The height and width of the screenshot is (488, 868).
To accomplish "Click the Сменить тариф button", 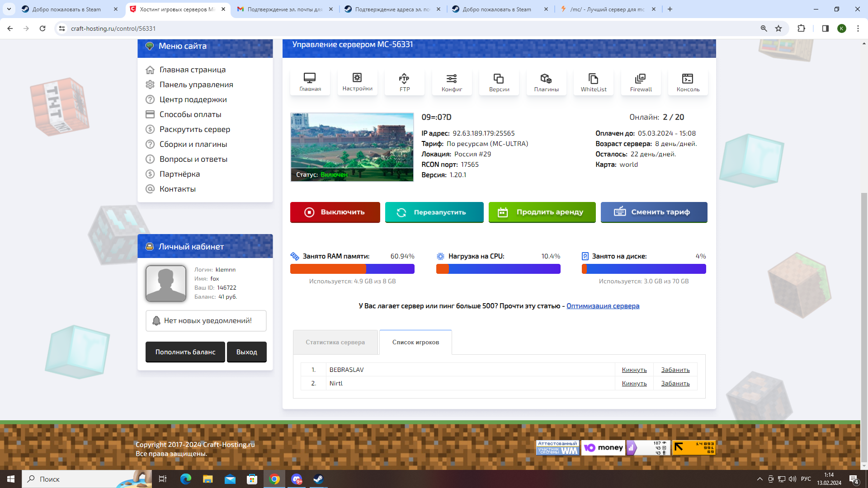I will coord(654,212).
